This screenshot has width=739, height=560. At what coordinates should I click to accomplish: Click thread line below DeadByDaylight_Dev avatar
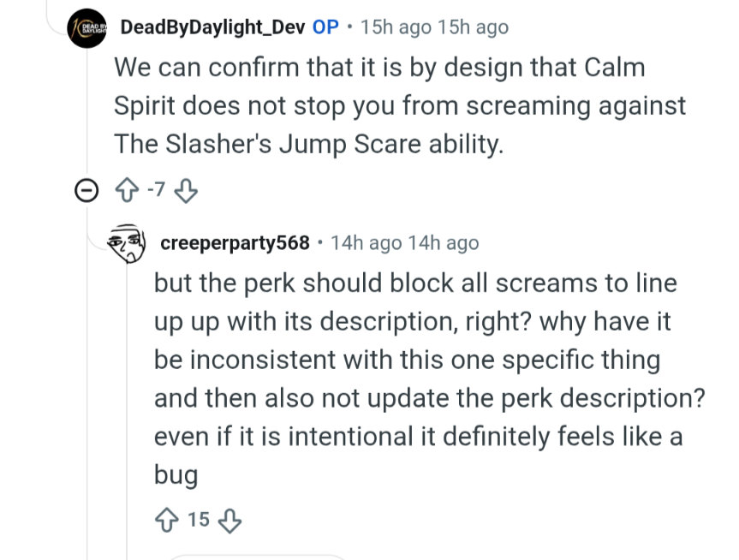pyautogui.click(x=87, y=113)
